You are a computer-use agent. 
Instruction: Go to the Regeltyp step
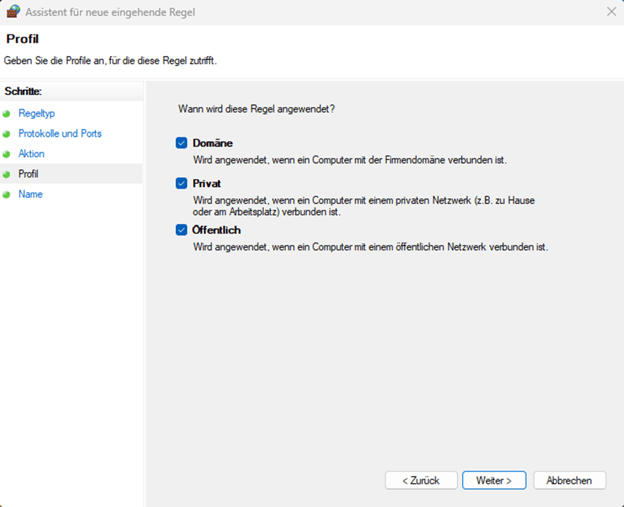point(36,114)
